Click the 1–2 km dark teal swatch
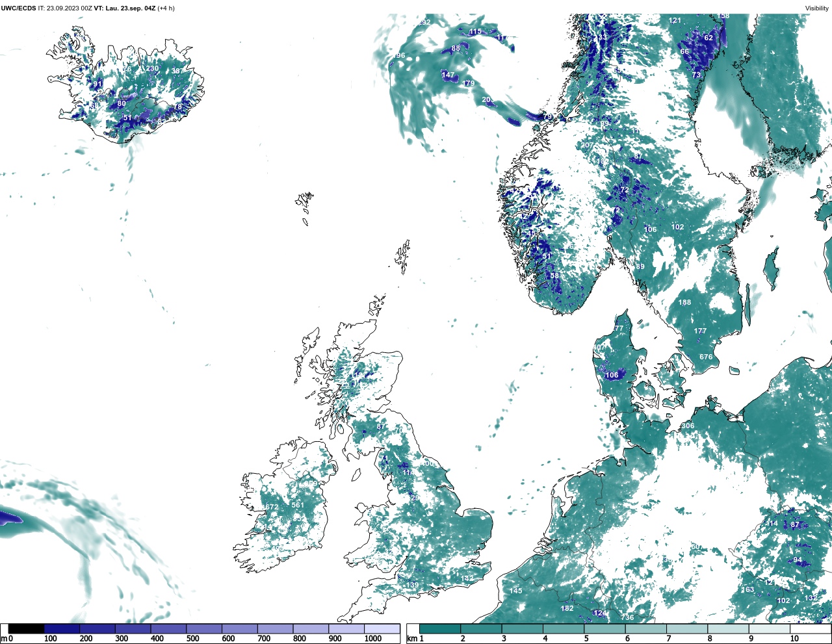 [440, 629]
